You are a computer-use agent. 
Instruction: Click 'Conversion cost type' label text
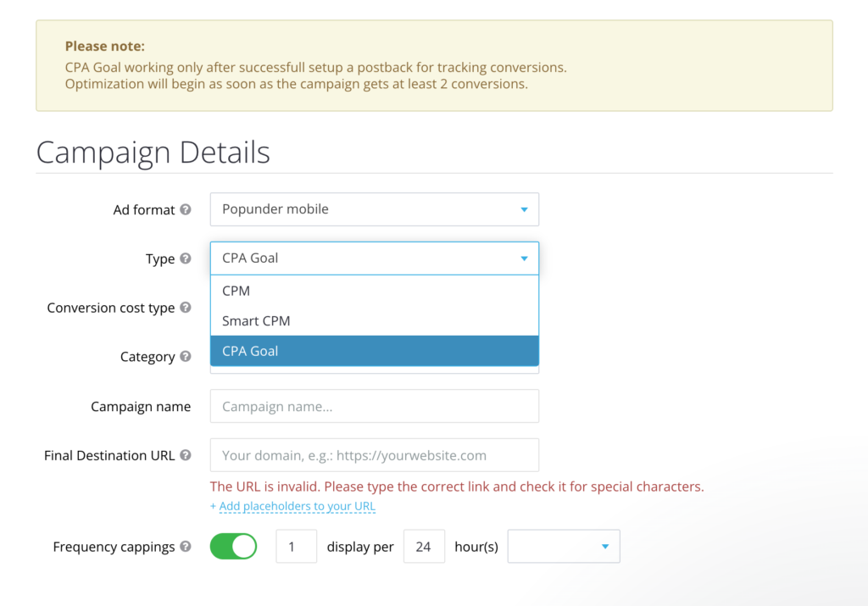(111, 308)
